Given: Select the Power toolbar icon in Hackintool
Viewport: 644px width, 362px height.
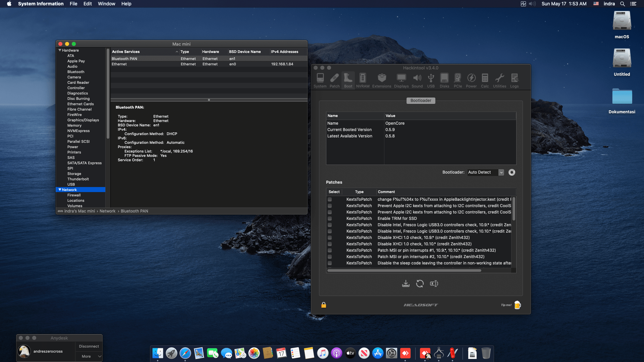Looking at the screenshot, I should pyautogui.click(x=471, y=81).
